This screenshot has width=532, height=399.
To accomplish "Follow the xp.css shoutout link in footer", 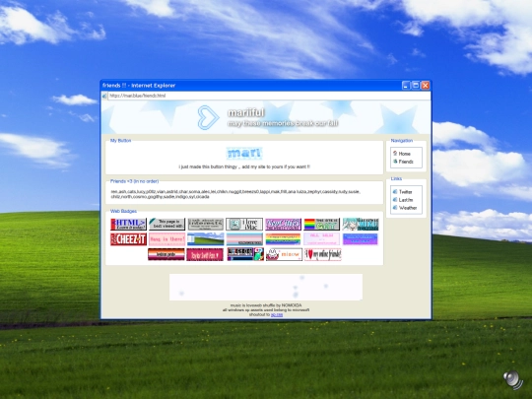I will pyautogui.click(x=277, y=315).
